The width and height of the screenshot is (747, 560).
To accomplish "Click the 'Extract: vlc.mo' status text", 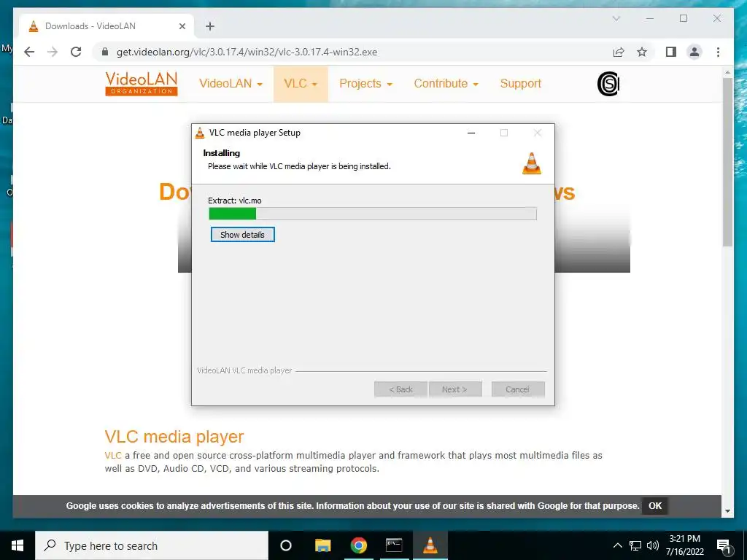I will (x=235, y=201).
